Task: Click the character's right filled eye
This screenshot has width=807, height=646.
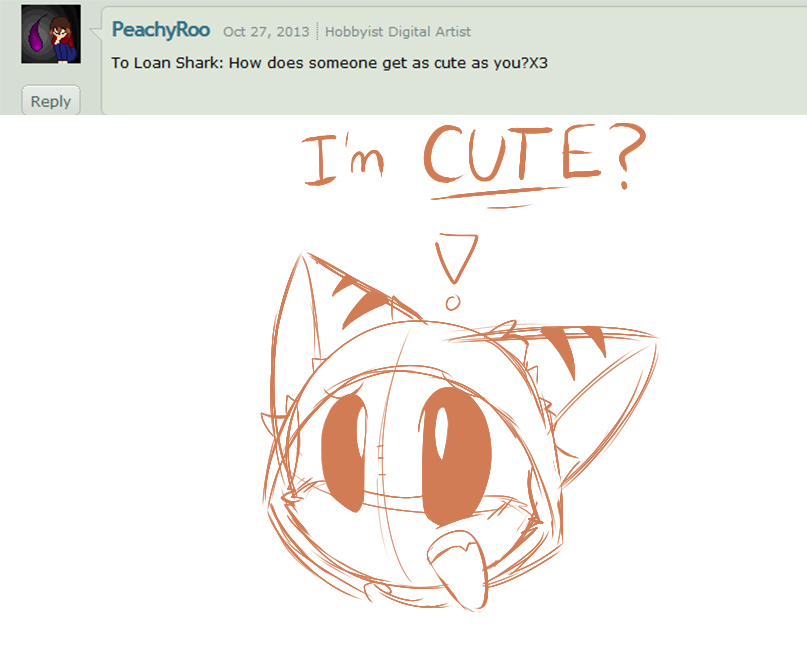Action: pyautogui.click(x=457, y=457)
